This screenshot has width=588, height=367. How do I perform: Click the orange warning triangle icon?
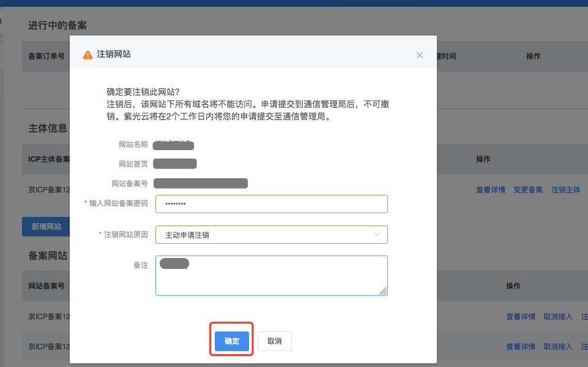click(88, 55)
